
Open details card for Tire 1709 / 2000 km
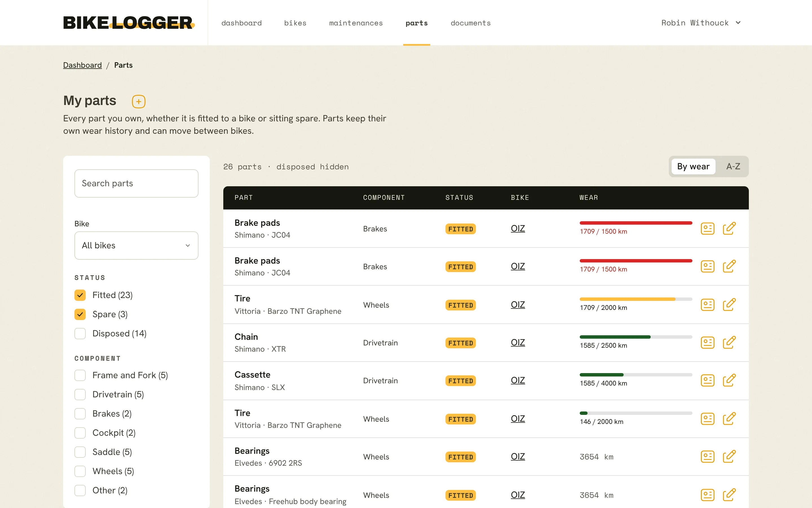click(707, 305)
